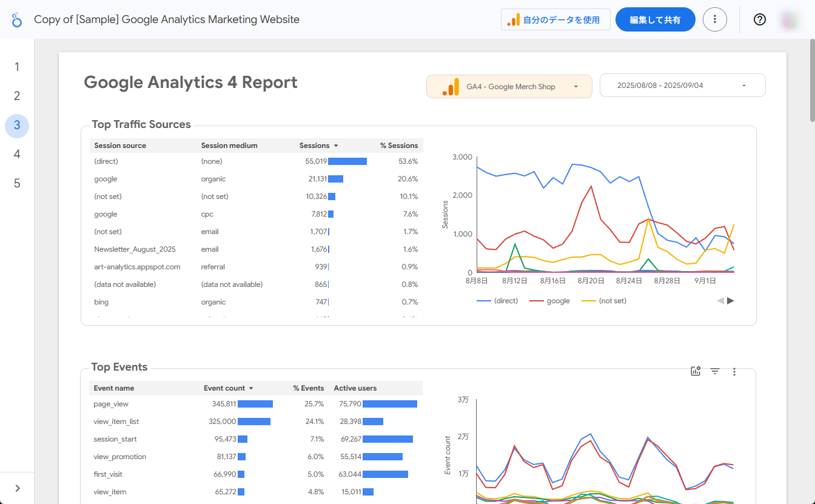The width and height of the screenshot is (815, 504).
Task: Toggle the yellow (not set) legend entry
Action: (604, 301)
